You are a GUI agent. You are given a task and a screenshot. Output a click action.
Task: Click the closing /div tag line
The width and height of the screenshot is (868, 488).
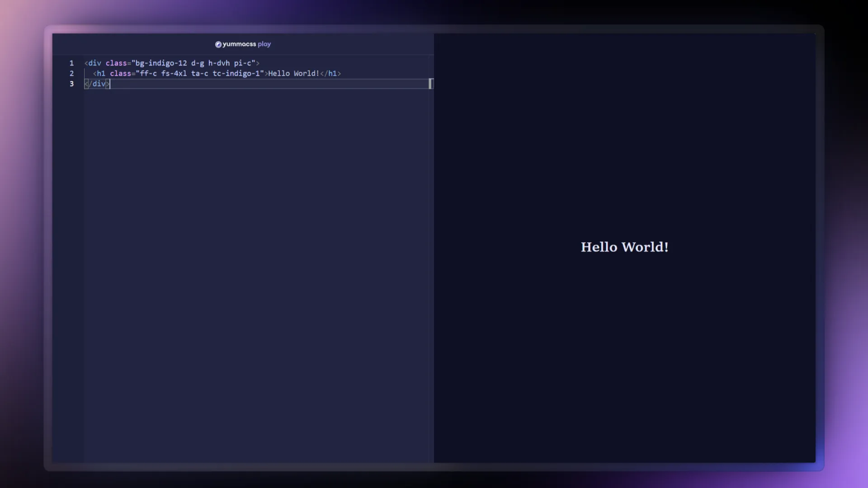[x=97, y=84]
